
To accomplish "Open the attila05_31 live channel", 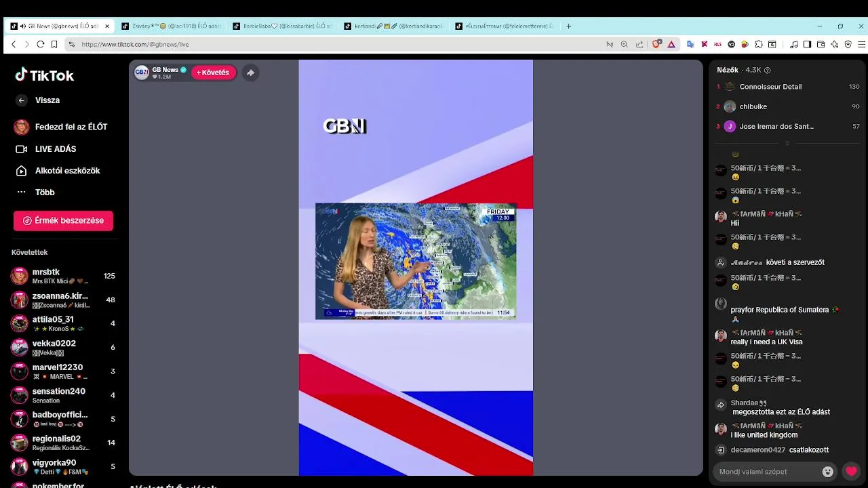I will (x=63, y=323).
